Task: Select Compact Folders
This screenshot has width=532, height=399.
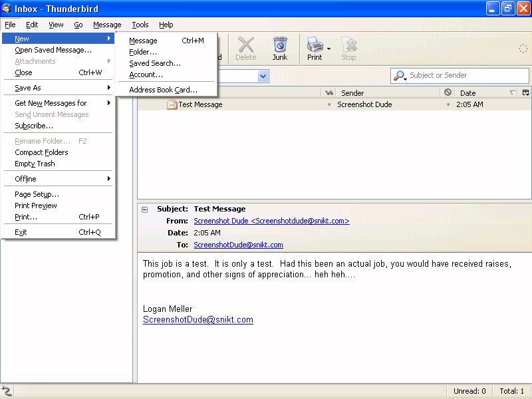Action: (x=59, y=152)
